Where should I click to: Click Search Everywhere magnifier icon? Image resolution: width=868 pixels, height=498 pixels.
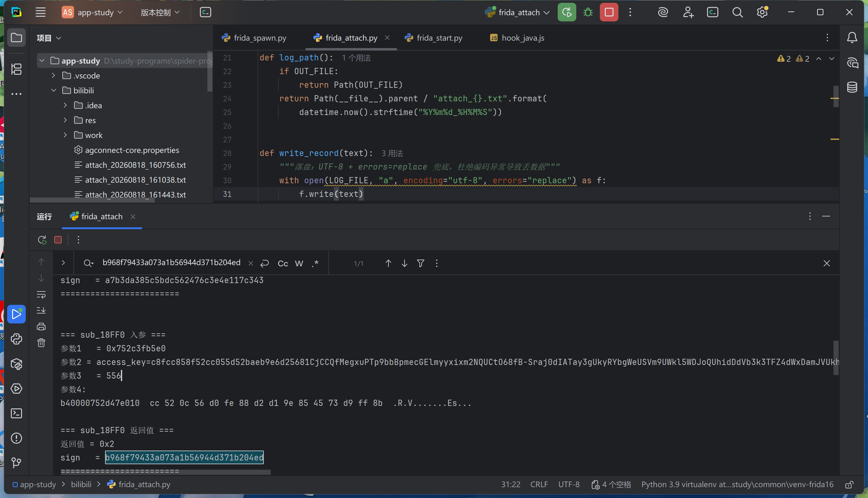coord(737,12)
